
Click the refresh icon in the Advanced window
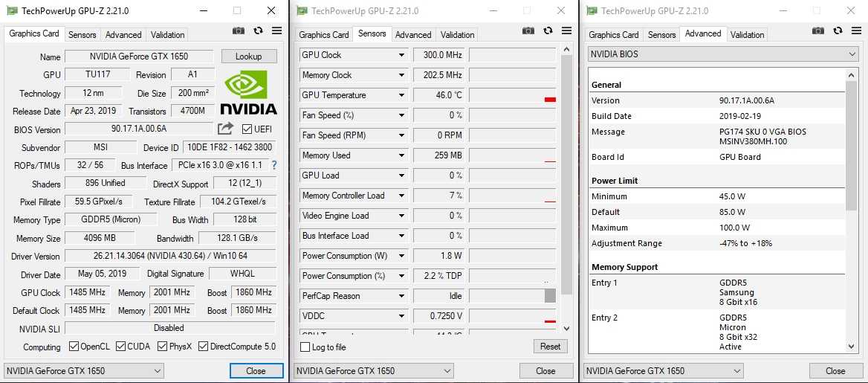pos(838,31)
